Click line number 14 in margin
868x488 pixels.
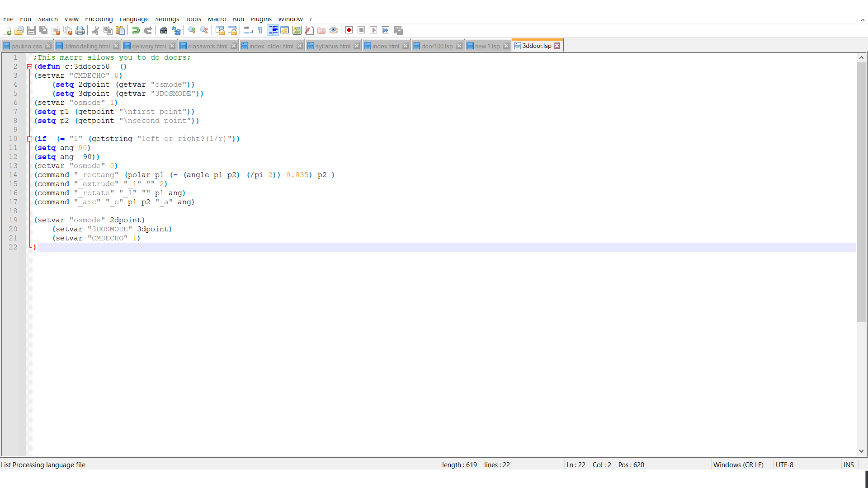13,175
